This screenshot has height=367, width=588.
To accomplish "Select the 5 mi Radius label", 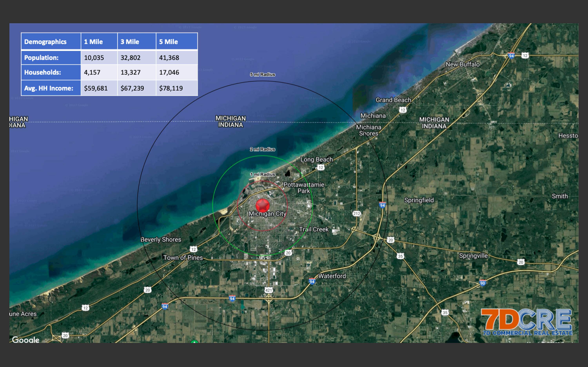I will (262, 75).
